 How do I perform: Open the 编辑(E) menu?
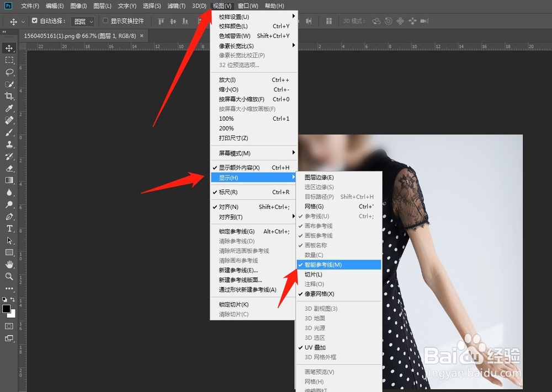tap(55, 6)
